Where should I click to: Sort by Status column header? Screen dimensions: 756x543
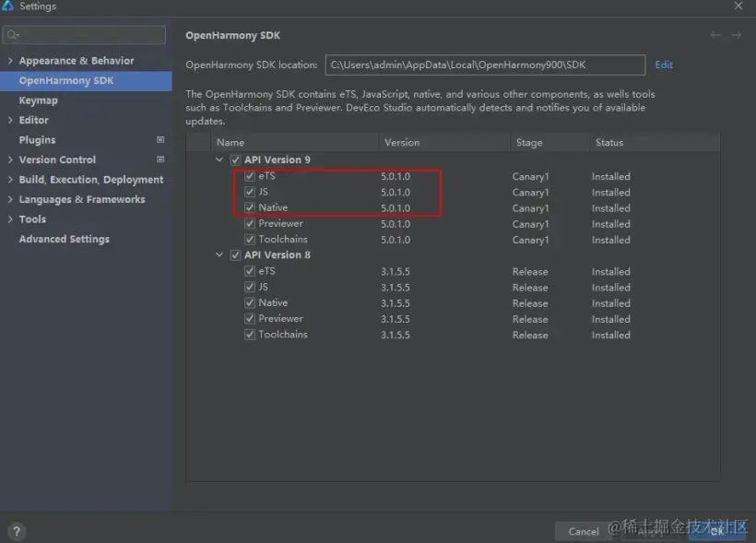click(x=655, y=142)
